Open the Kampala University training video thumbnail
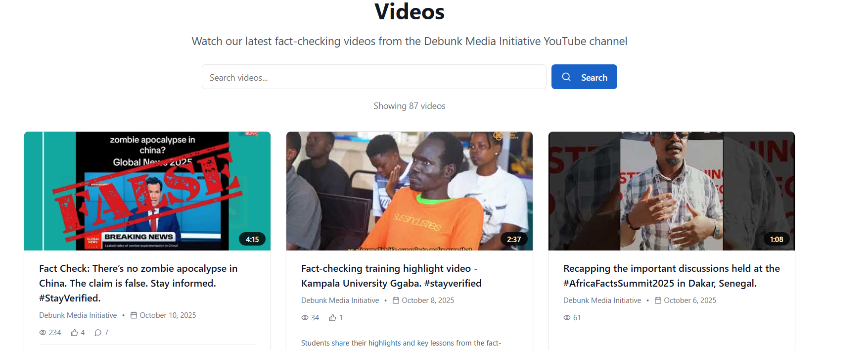Image resolution: width=868 pixels, height=350 pixels. pos(409,191)
